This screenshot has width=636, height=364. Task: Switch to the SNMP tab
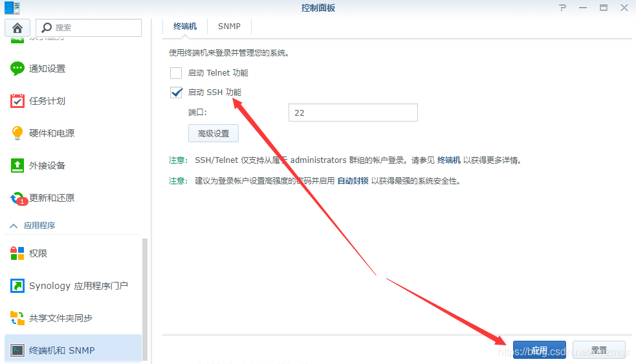click(229, 27)
